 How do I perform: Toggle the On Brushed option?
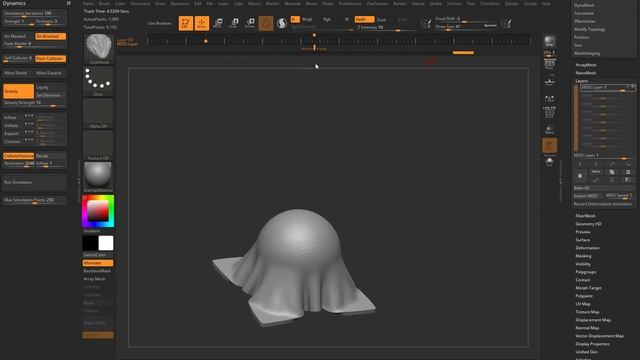[51, 36]
